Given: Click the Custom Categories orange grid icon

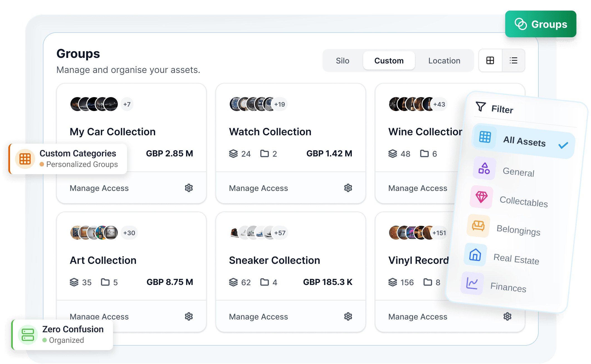Looking at the screenshot, I should [x=25, y=159].
